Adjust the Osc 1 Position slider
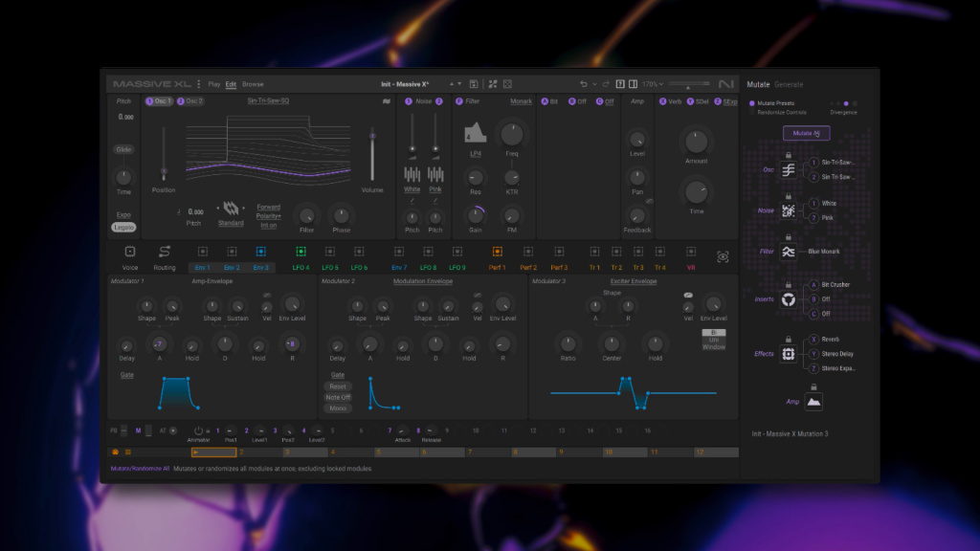Screen dimensions: 980x551 pyautogui.click(x=164, y=153)
